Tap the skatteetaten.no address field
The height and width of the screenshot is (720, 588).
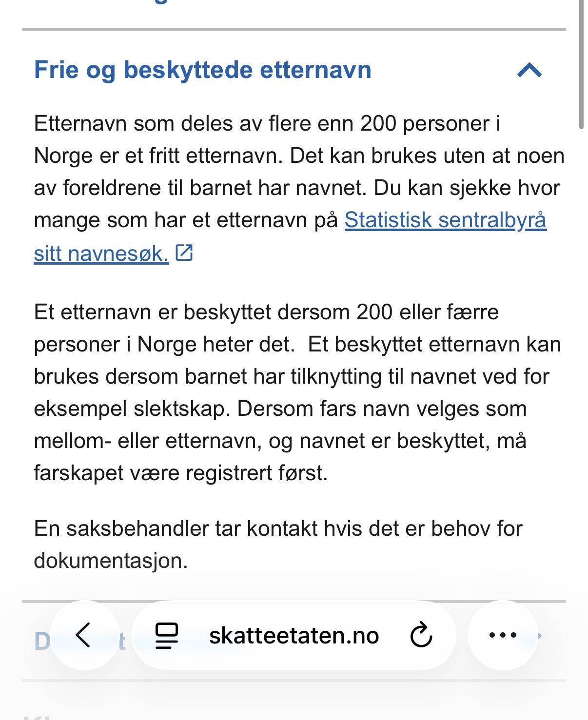pyautogui.click(x=294, y=635)
